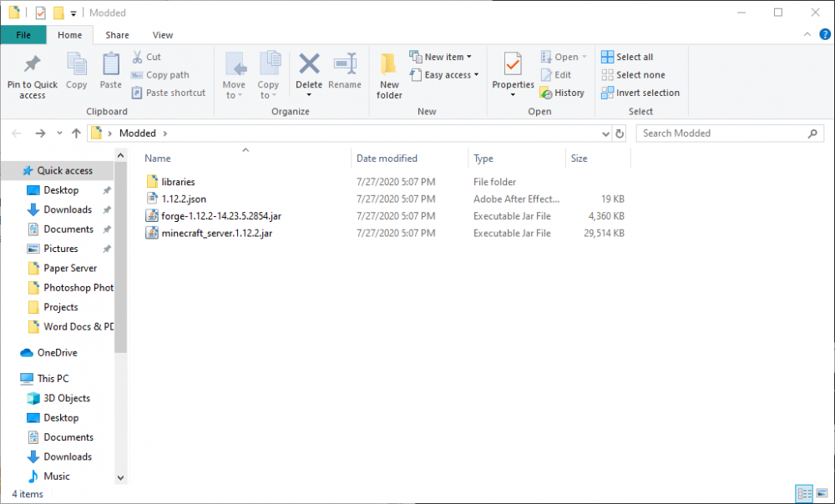Switch to the View ribbon tab
This screenshot has height=504, width=835.
click(x=163, y=35)
